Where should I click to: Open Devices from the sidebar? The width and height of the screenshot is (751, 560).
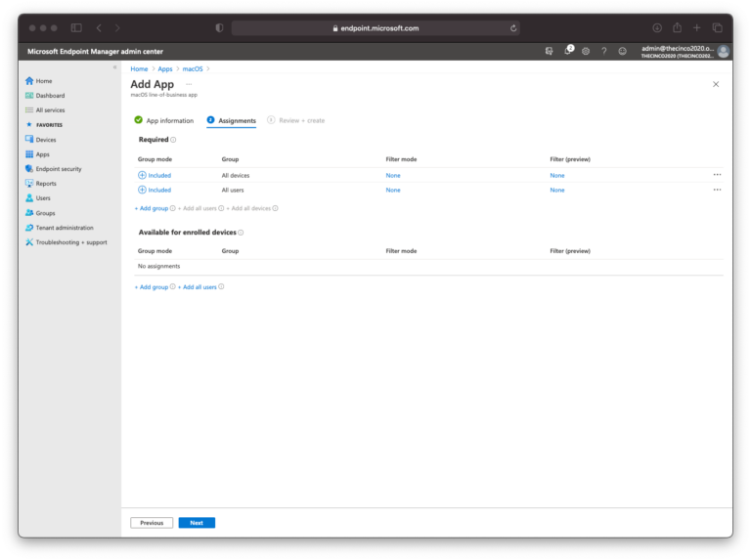pyautogui.click(x=45, y=140)
